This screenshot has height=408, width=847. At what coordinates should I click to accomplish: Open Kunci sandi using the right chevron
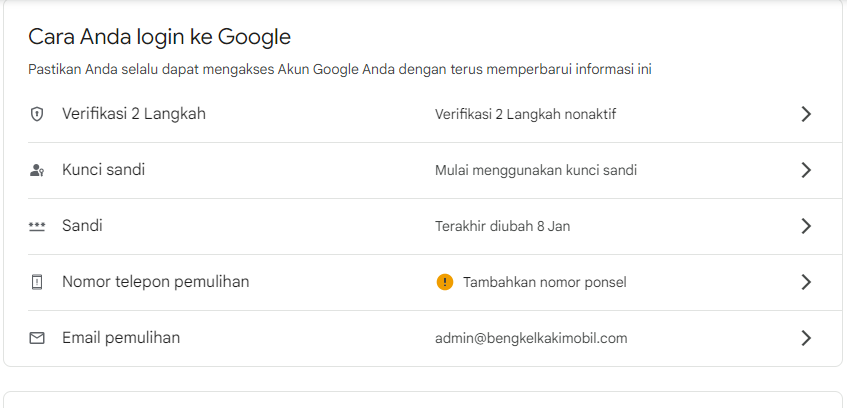pos(806,170)
